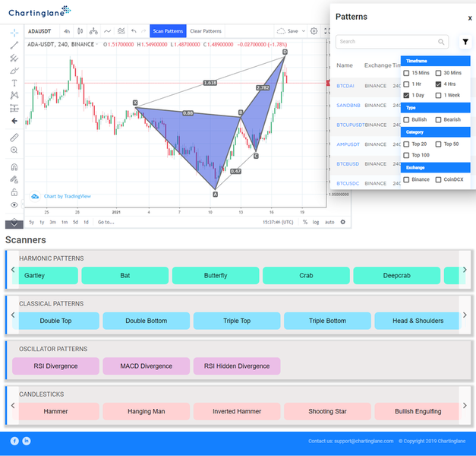Activate the zoom-in magnifier tool
This screenshot has width=476, height=456.
click(14, 150)
